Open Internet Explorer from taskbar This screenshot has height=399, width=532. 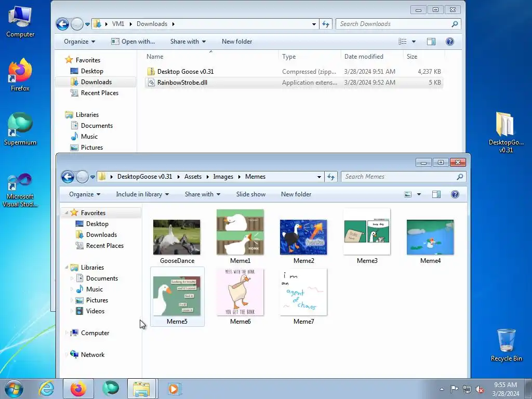point(46,389)
